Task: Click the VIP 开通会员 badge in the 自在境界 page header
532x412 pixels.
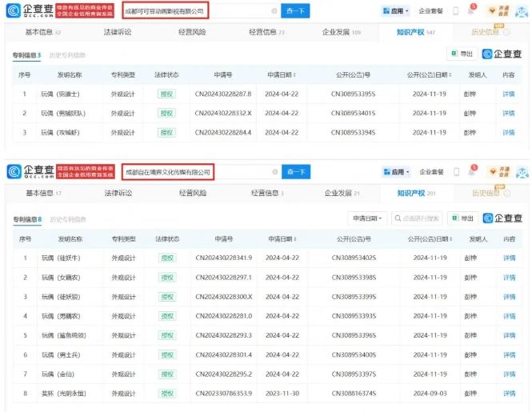Action: [x=499, y=172]
